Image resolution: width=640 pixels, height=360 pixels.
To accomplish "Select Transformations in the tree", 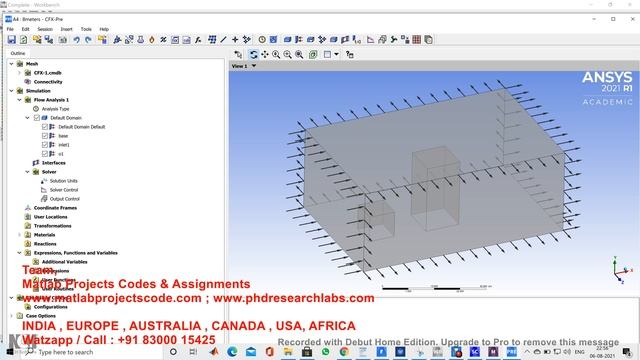I will tap(53, 226).
